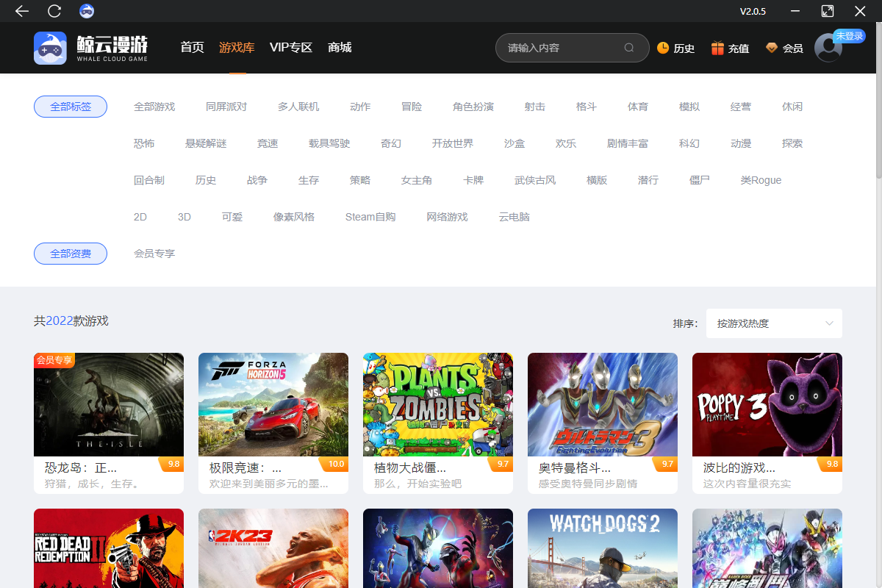Open history via the clock icon
The width and height of the screenshot is (882, 588).
(x=663, y=48)
